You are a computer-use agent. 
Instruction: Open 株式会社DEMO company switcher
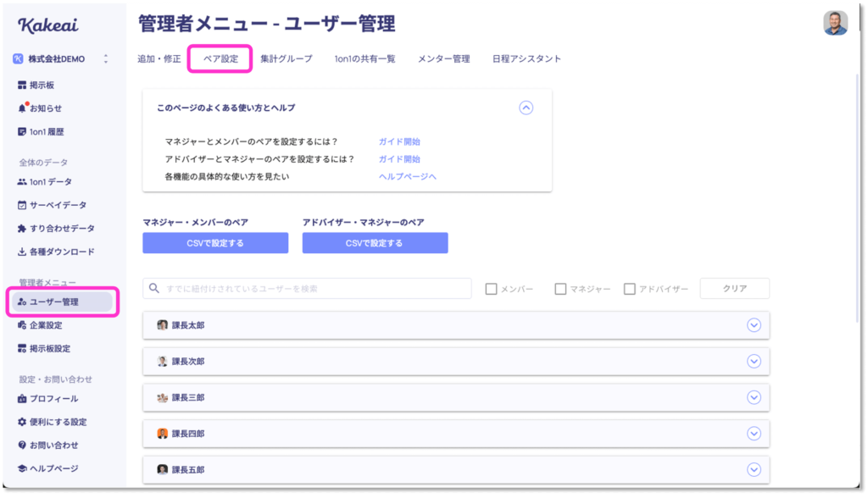pos(61,58)
